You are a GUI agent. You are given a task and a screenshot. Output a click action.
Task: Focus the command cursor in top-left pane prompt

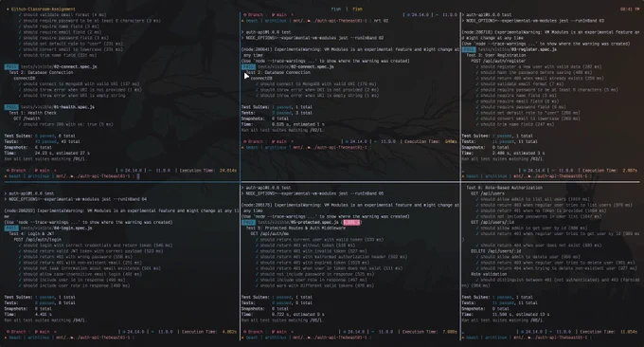(x=138, y=176)
